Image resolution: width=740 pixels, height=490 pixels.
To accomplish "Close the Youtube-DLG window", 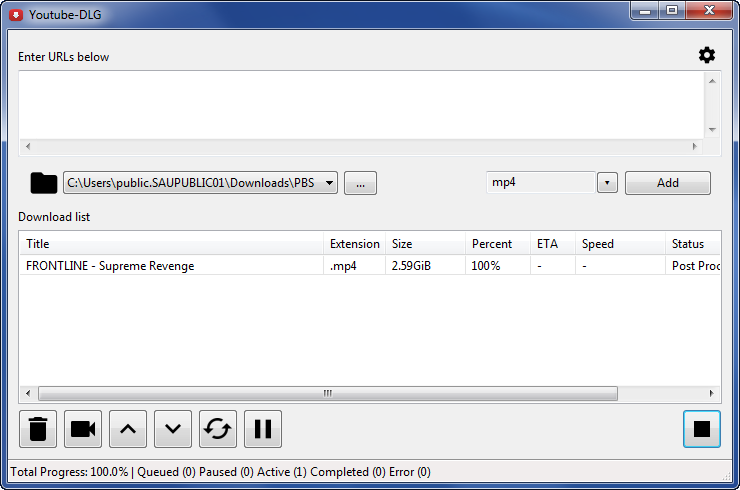I will (709, 11).
